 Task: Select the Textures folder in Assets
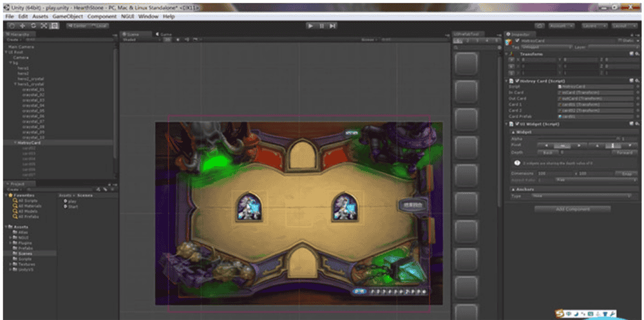26,264
